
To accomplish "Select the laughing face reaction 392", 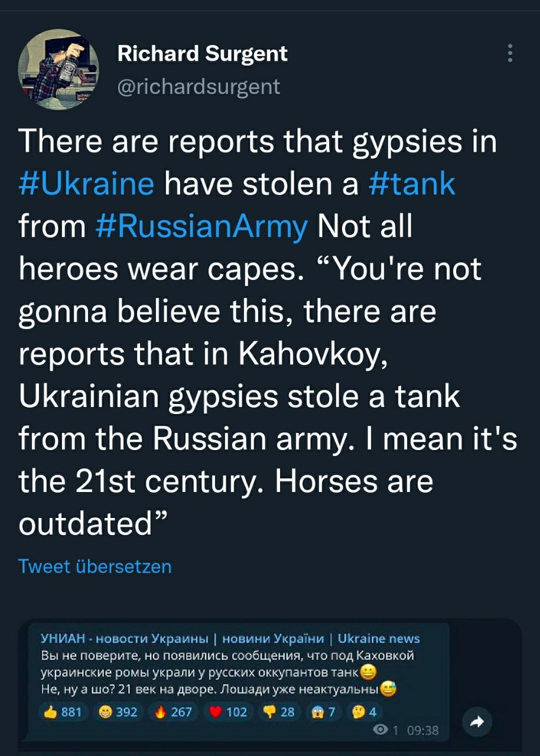I will 119,712.
